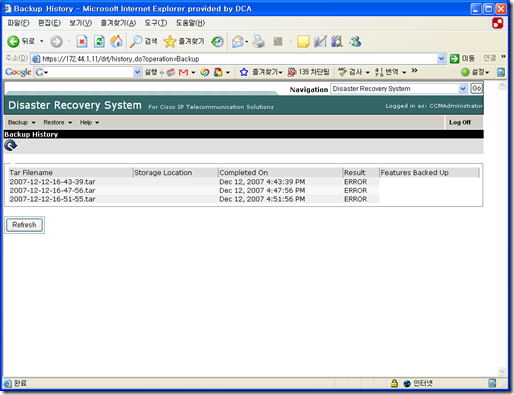Image resolution: width=514 pixels, height=395 pixels.
Task: Expand the address bar dropdown arrow
Action: point(441,59)
